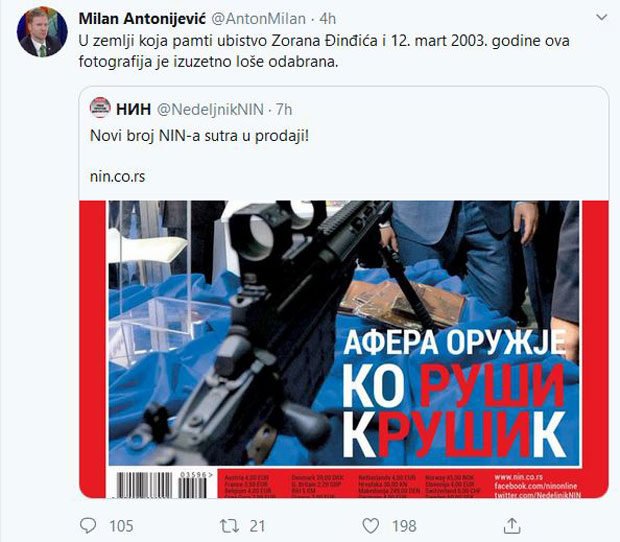620x542 pixels.
Task: Click the НИН account name
Action: click(x=134, y=109)
